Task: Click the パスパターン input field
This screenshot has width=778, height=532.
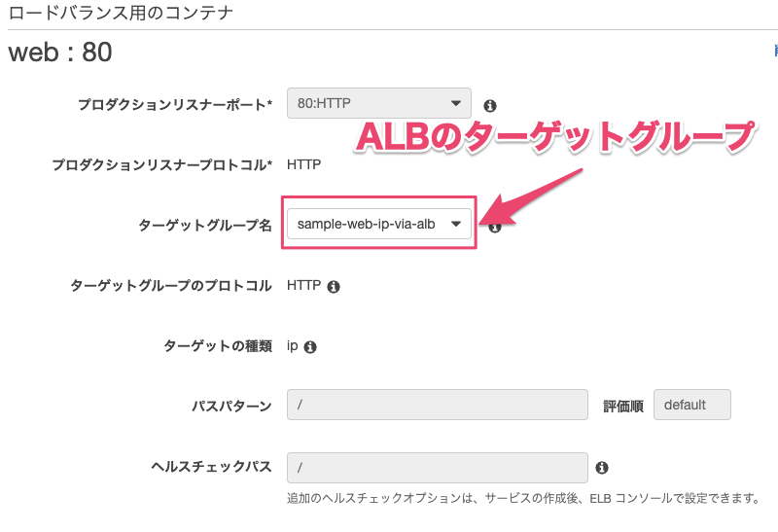Action: 438,405
